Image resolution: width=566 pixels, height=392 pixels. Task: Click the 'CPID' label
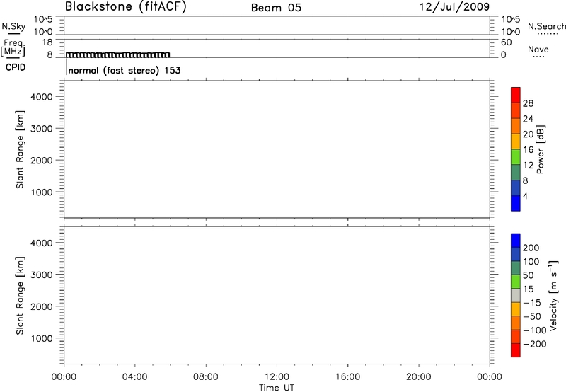[x=16, y=67]
